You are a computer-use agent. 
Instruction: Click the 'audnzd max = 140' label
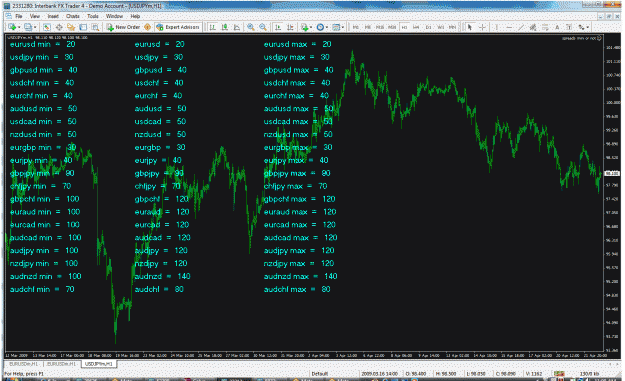pos(301,276)
